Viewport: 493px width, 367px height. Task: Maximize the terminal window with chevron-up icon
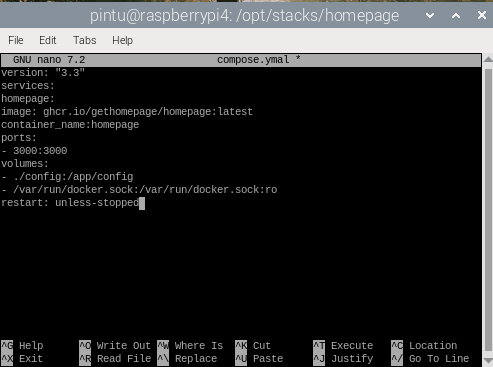[456, 15]
